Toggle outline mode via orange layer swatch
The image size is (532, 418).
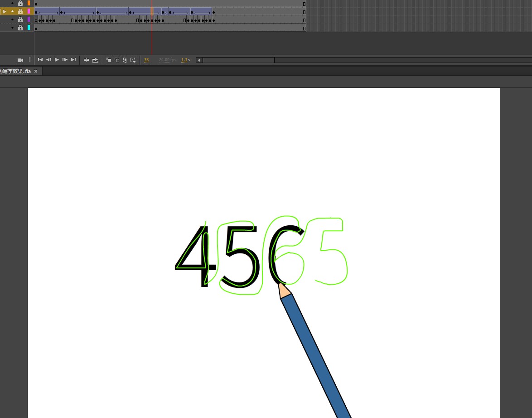pos(29,3)
